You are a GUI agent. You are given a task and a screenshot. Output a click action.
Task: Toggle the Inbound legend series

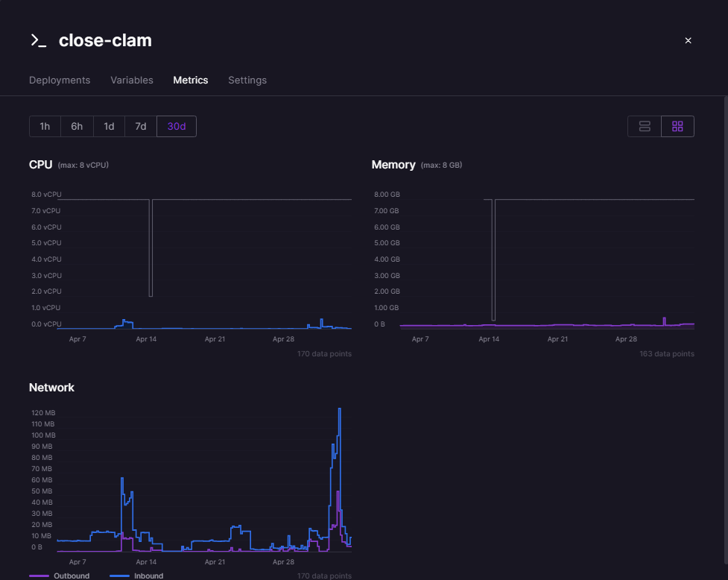tap(136, 576)
